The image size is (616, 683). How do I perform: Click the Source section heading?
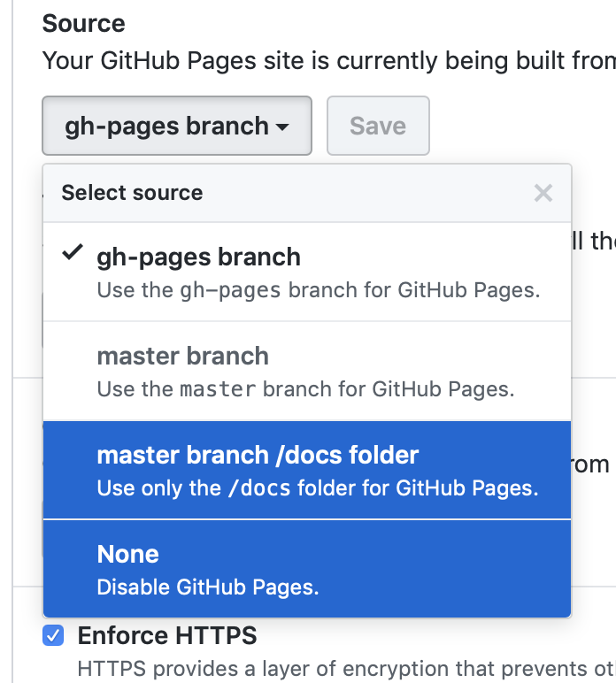click(x=84, y=23)
